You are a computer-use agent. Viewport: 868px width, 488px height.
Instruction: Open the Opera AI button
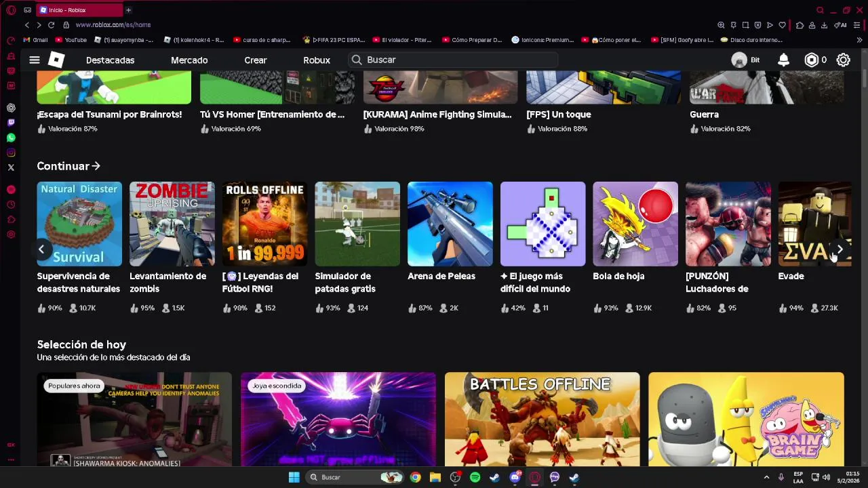(840, 25)
